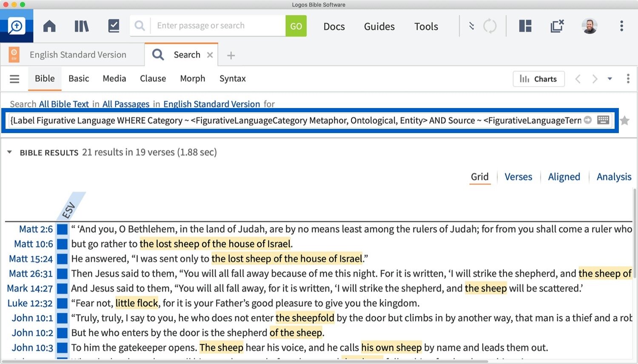
Task: Go forward in search history
Action: point(595,79)
